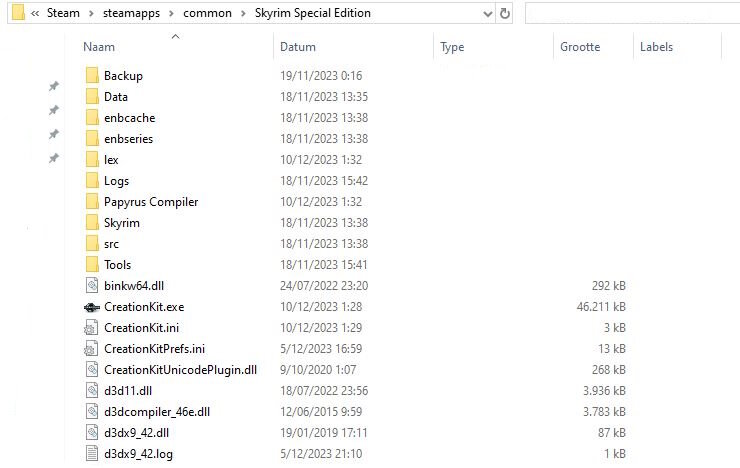Click the CreationKit.exe application icon
The image size is (740, 468).
click(x=92, y=307)
